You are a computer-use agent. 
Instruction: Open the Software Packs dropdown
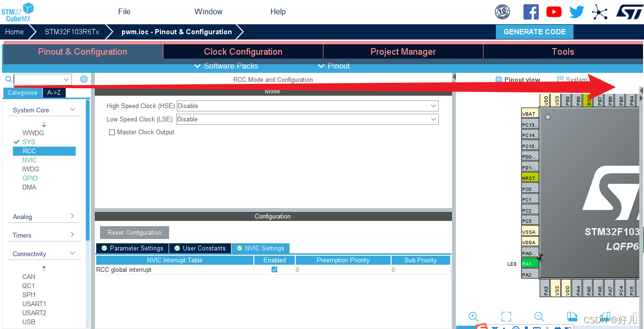[226, 66]
